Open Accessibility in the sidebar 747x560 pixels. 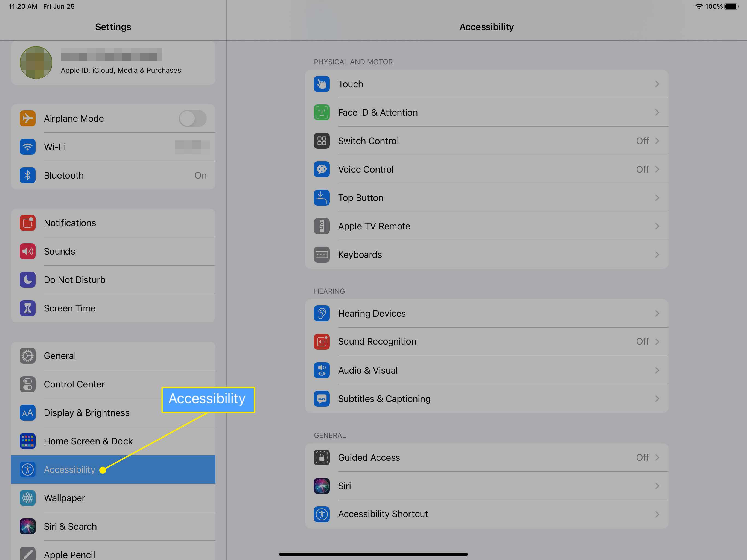pyautogui.click(x=113, y=469)
